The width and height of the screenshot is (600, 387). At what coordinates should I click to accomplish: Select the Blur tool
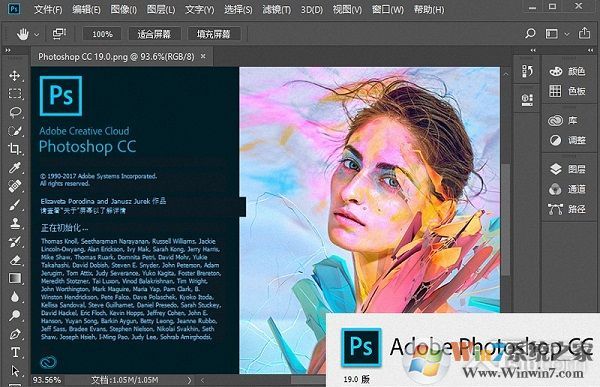15,297
